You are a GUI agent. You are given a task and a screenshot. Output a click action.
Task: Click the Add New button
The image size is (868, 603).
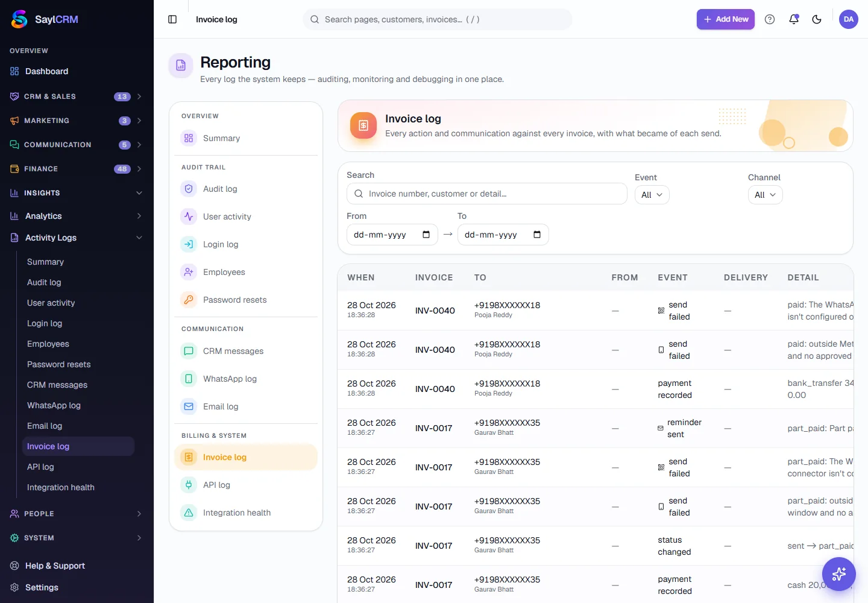pyautogui.click(x=726, y=19)
